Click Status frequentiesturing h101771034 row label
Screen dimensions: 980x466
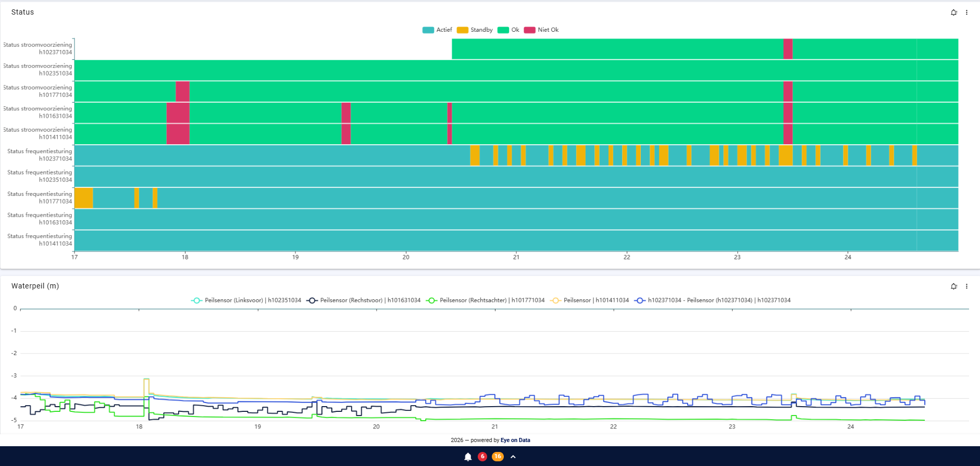40,197
